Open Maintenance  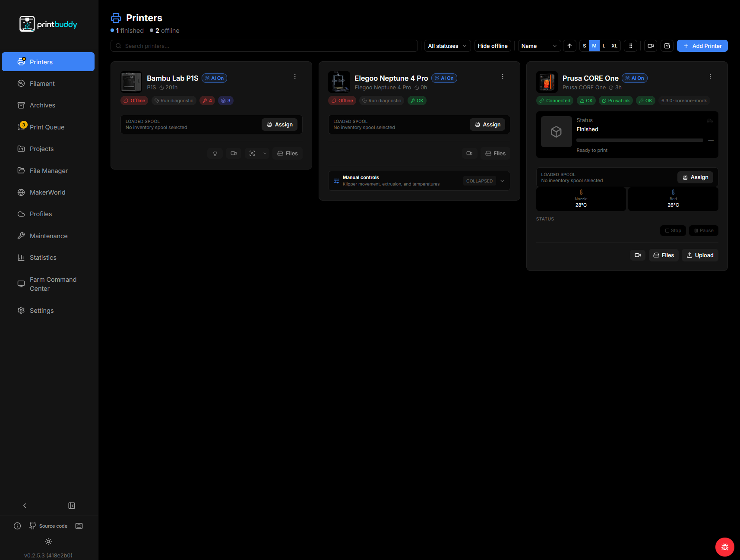48,236
